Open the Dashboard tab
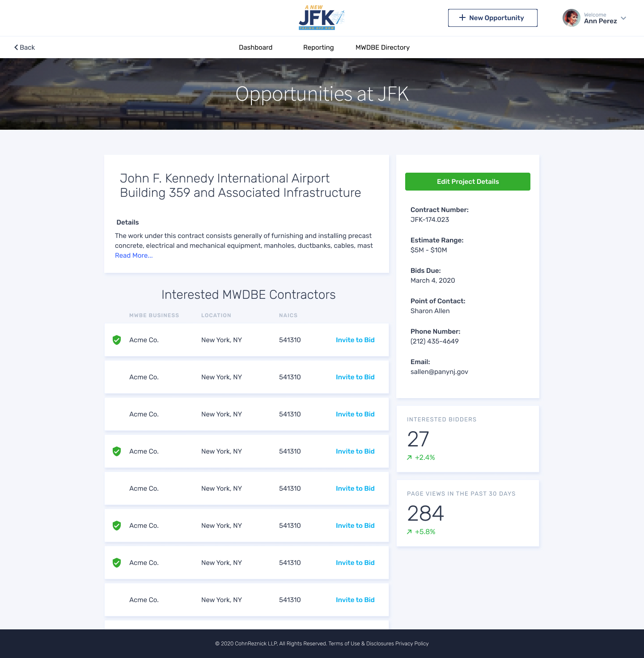Viewport: 644px width, 658px height. [255, 47]
